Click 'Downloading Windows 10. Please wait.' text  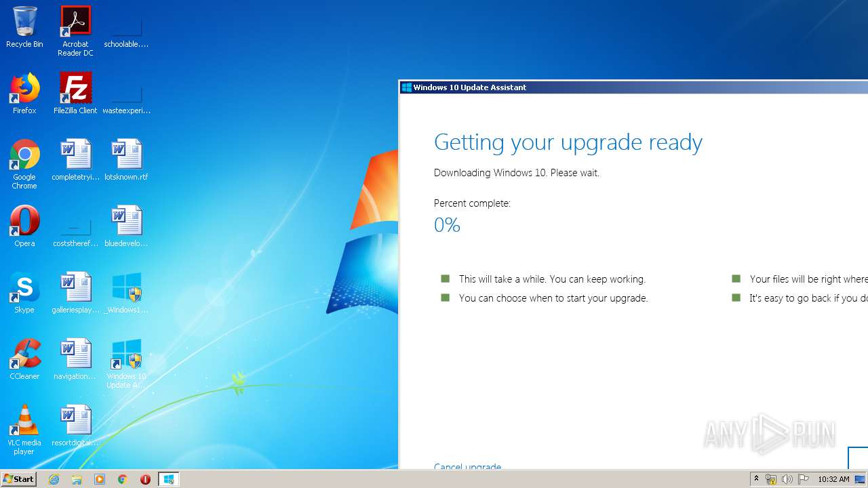(517, 173)
